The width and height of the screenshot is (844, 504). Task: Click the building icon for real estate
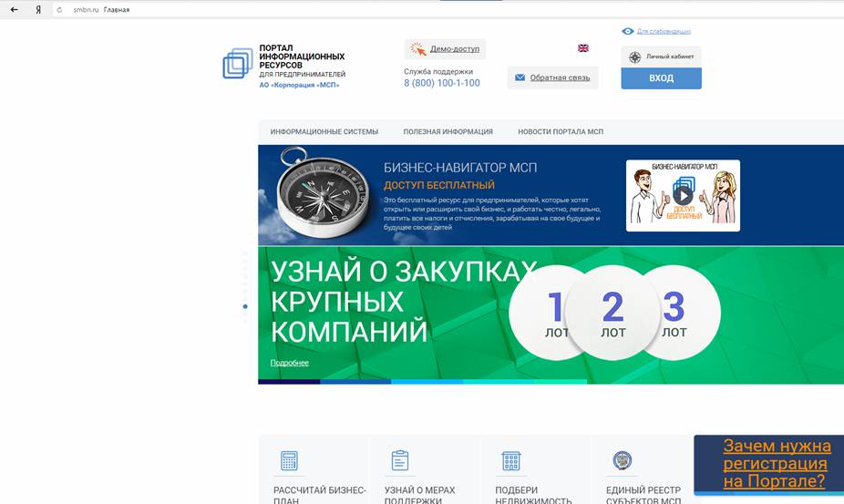coord(510,461)
